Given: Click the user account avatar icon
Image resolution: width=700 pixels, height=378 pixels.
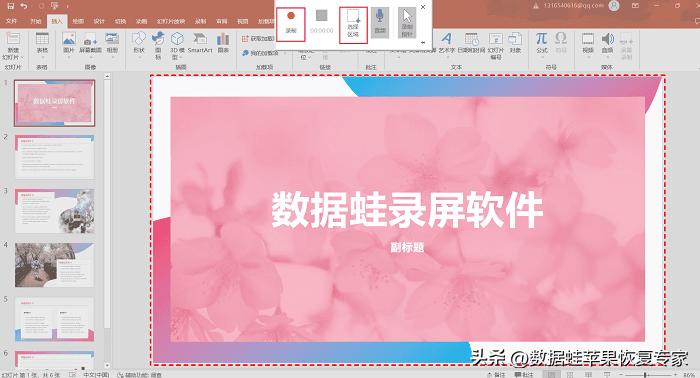Looking at the screenshot, I should (614, 5).
